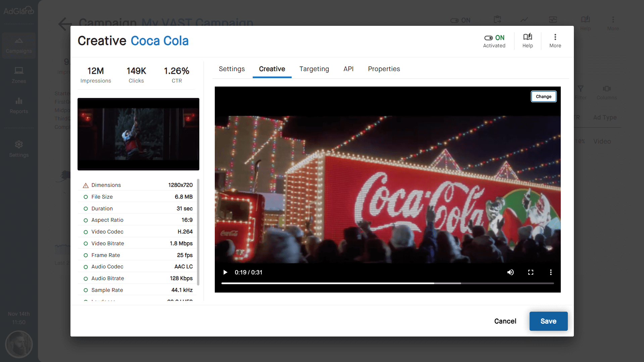Click the Video Codec status circle icon

click(x=86, y=232)
